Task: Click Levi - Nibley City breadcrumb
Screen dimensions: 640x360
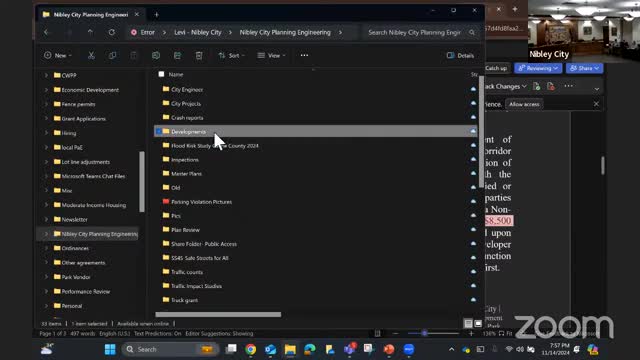Action: coord(198,32)
